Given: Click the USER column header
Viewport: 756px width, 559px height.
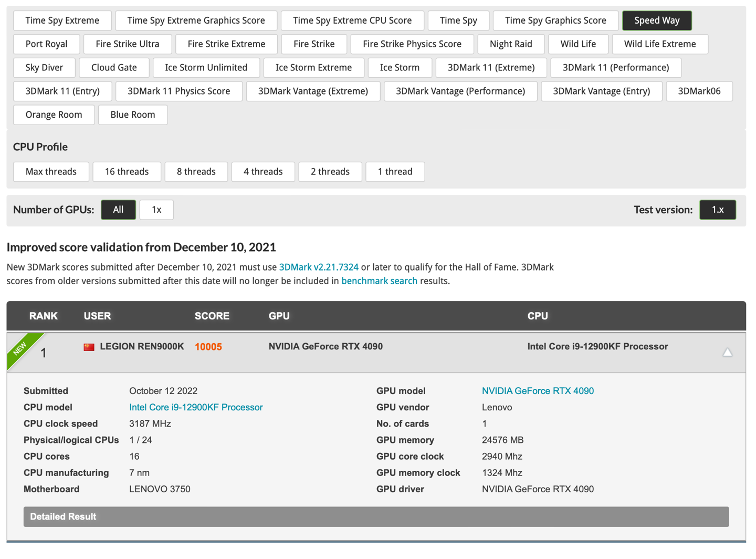Looking at the screenshot, I should [x=97, y=316].
